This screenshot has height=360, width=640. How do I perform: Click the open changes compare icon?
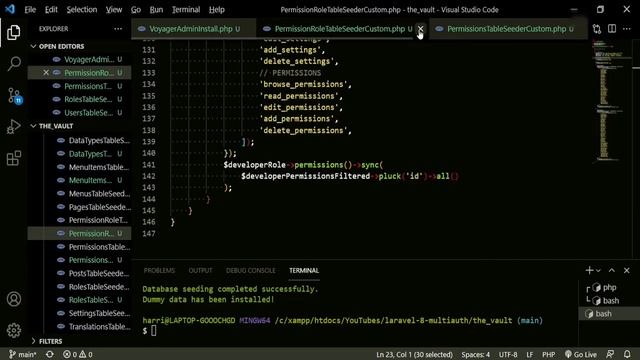pyautogui.click(x=597, y=29)
